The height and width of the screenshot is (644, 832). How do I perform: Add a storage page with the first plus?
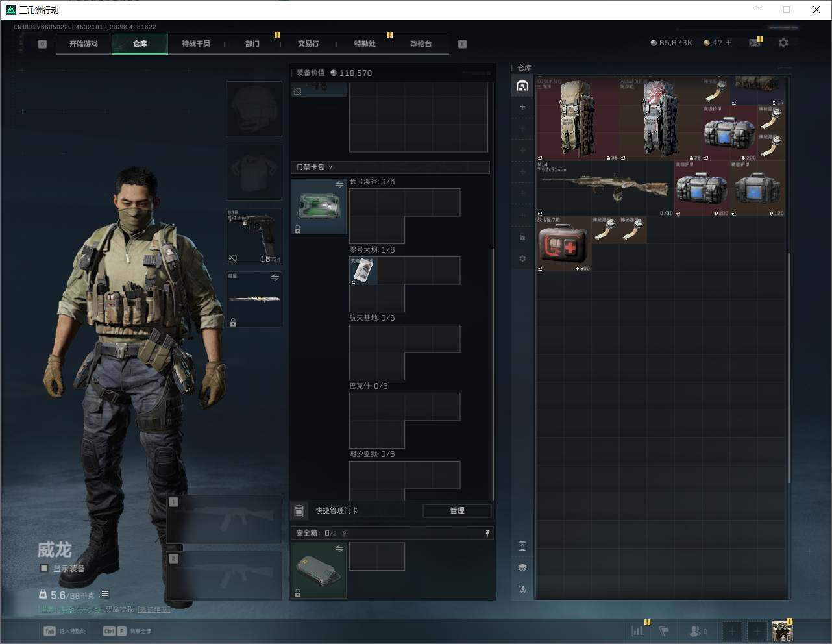(522, 107)
